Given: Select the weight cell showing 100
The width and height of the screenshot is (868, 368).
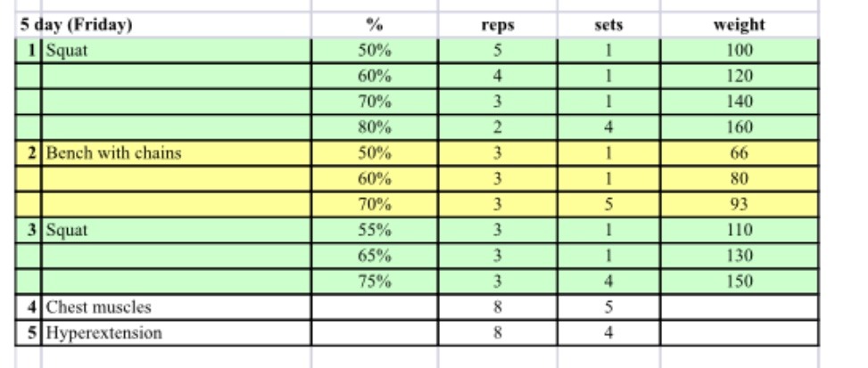Looking at the screenshot, I should (x=739, y=51).
